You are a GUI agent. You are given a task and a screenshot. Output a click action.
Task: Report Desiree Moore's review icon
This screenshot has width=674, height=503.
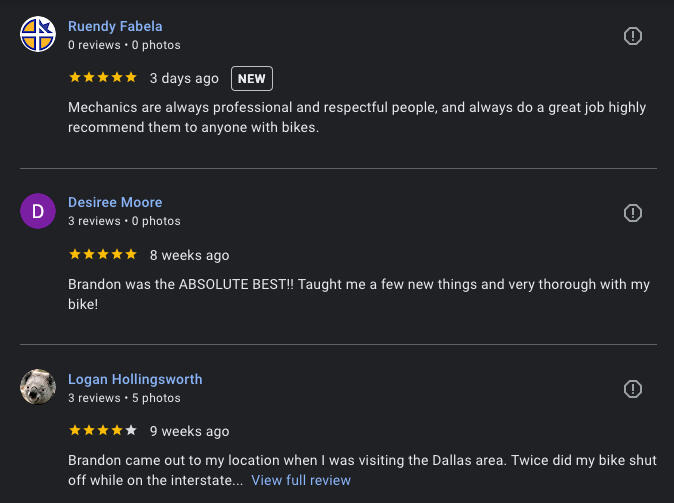[632, 213]
